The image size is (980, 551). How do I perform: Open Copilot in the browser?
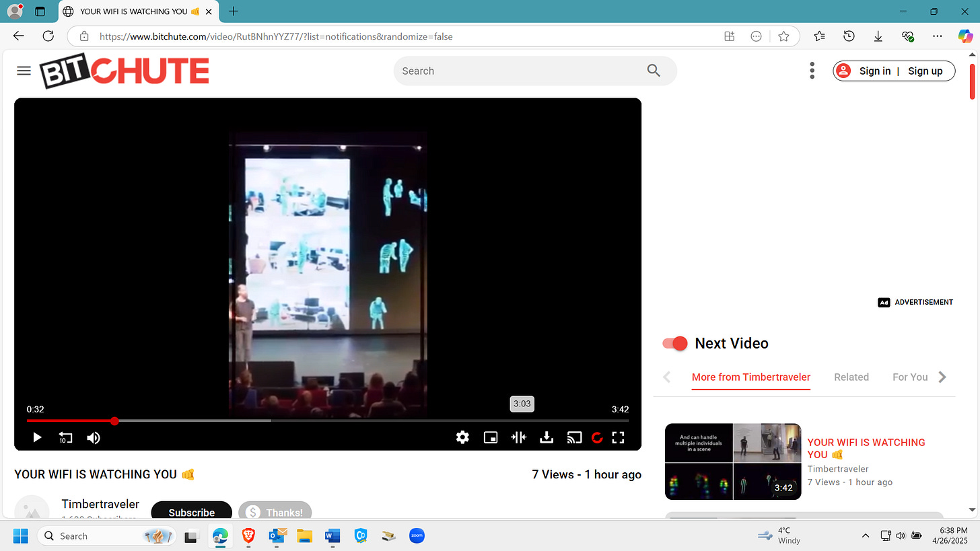(x=965, y=36)
